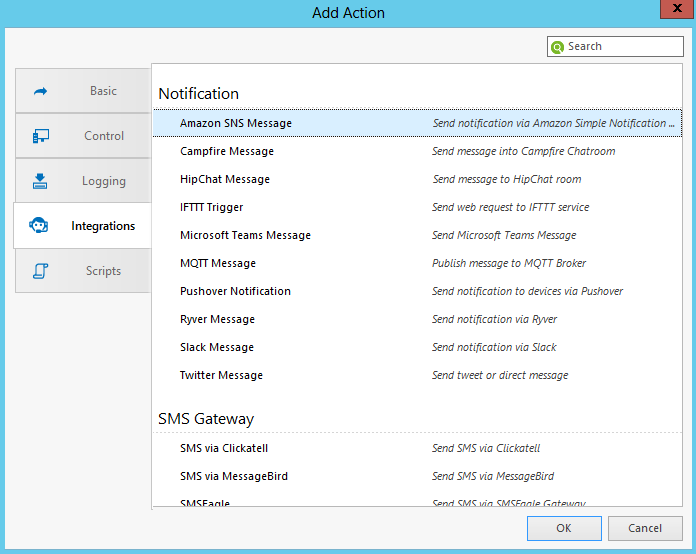This screenshot has width=696, height=554.
Task: Select Microsoft Teams Message action
Action: 417,235
